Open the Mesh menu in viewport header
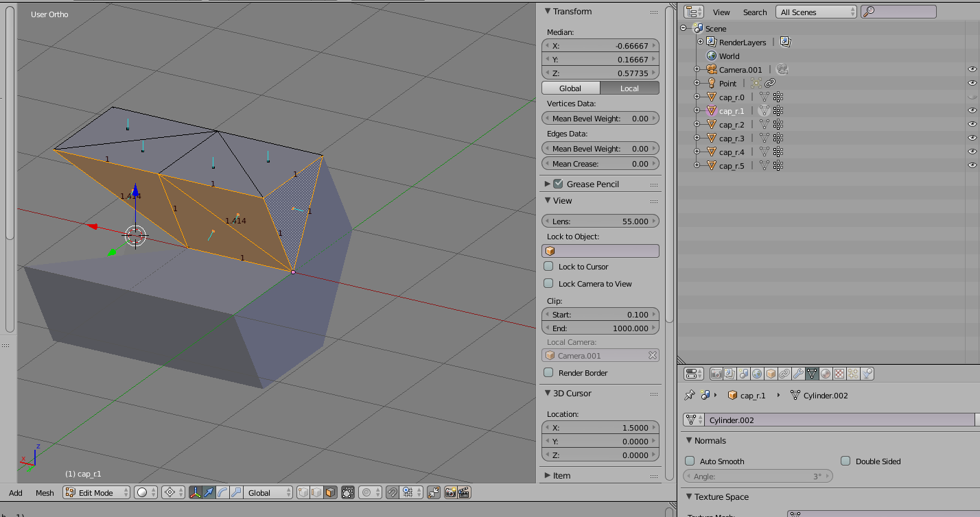This screenshot has height=517, width=980. click(x=45, y=492)
